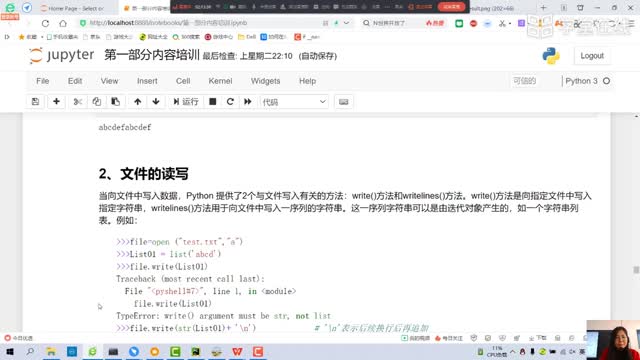Save the notebook with the floppy disk icon
640x360 pixels.
point(36,102)
